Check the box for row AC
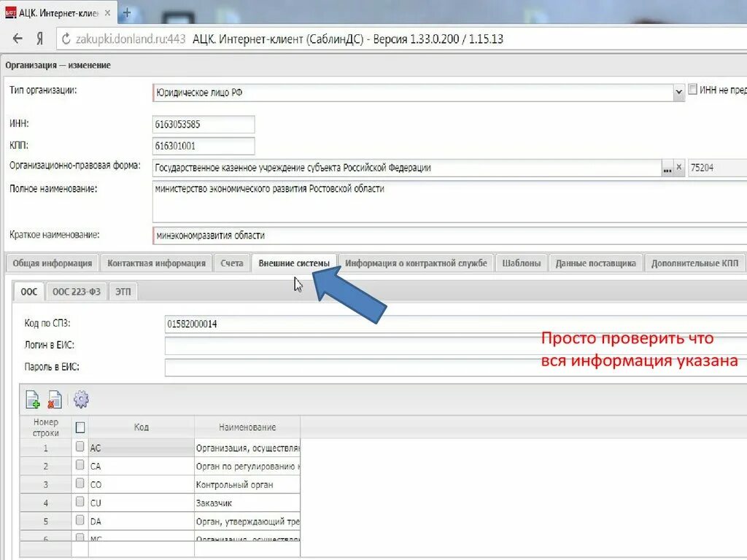This screenshot has height=560, width=747. (80, 447)
